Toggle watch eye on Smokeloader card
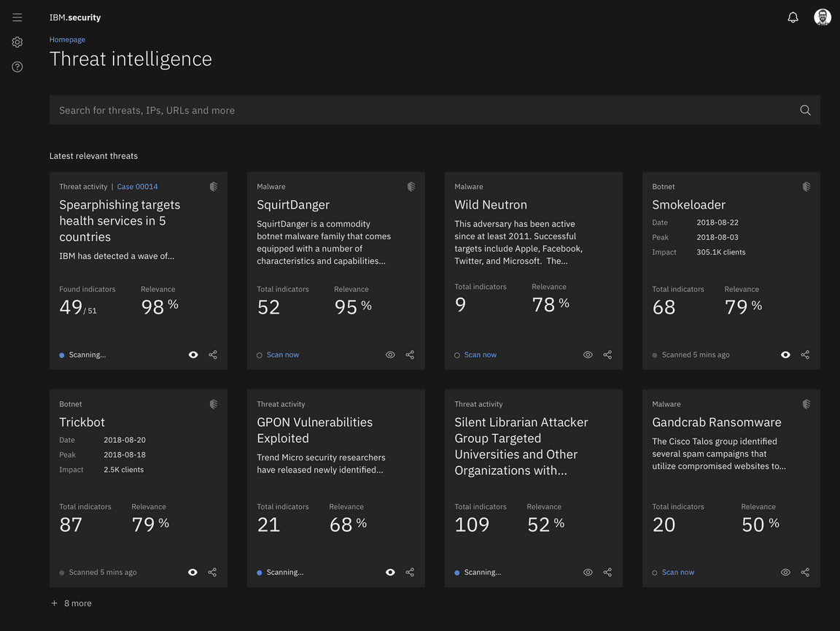Image resolution: width=840 pixels, height=631 pixels. pos(785,355)
